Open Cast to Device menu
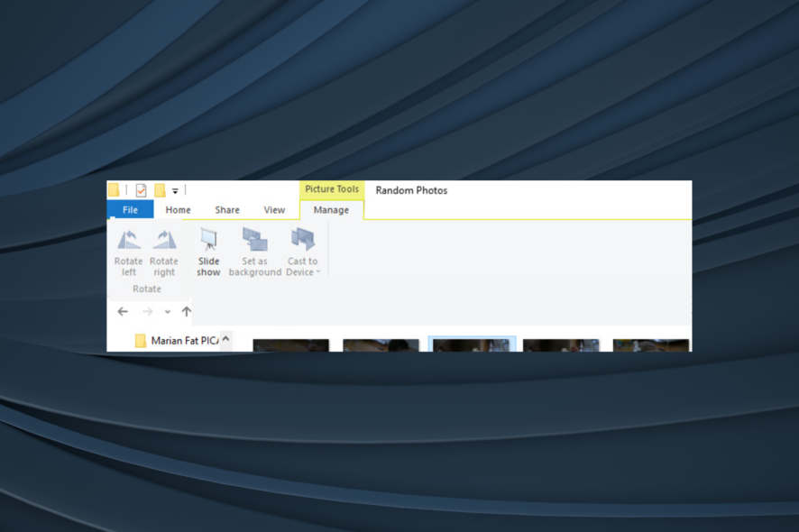Viewport: 799px width, 532px height. click(303, 252)
